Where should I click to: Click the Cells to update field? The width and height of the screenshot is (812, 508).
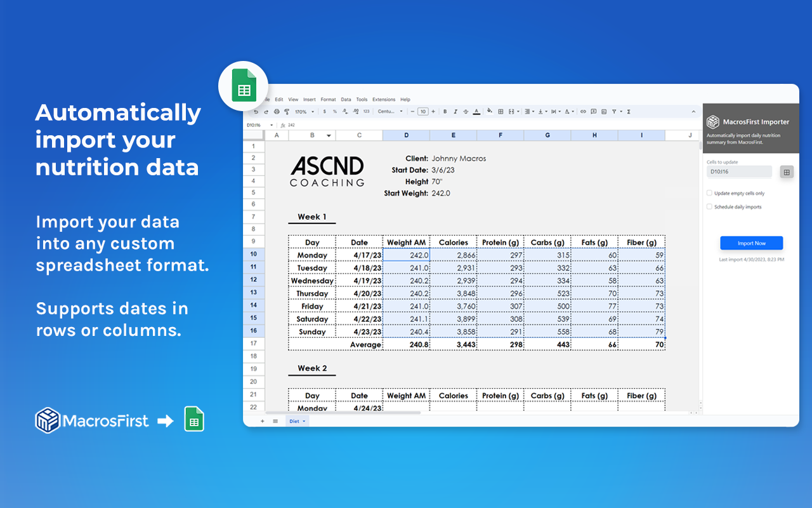[739, 171]
